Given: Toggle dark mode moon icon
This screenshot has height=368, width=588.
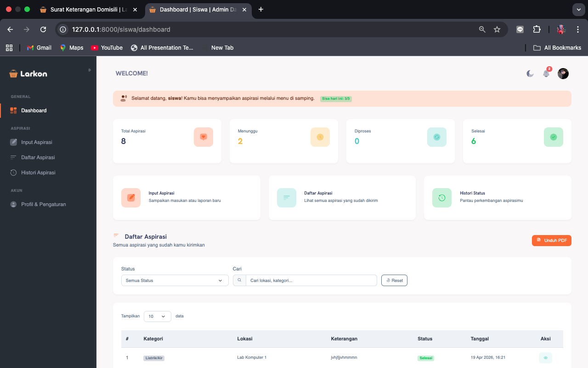Looking at the screenshot, I should (530, 74).
